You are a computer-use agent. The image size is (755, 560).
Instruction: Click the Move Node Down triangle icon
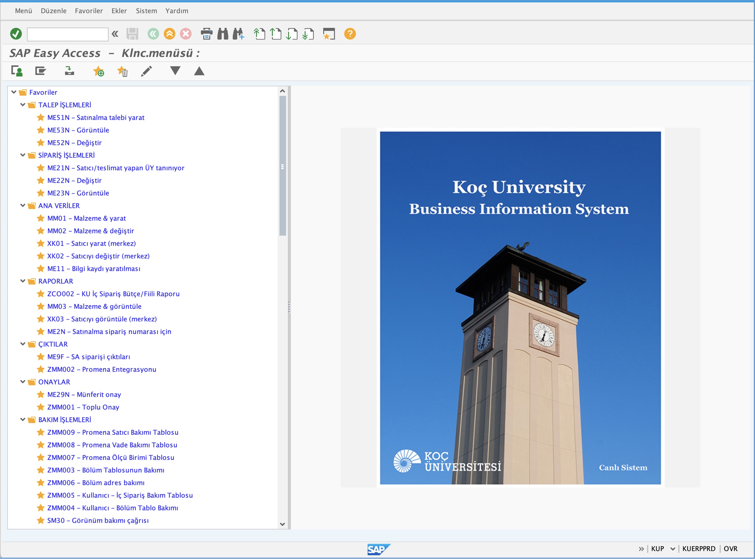point(175,71)
